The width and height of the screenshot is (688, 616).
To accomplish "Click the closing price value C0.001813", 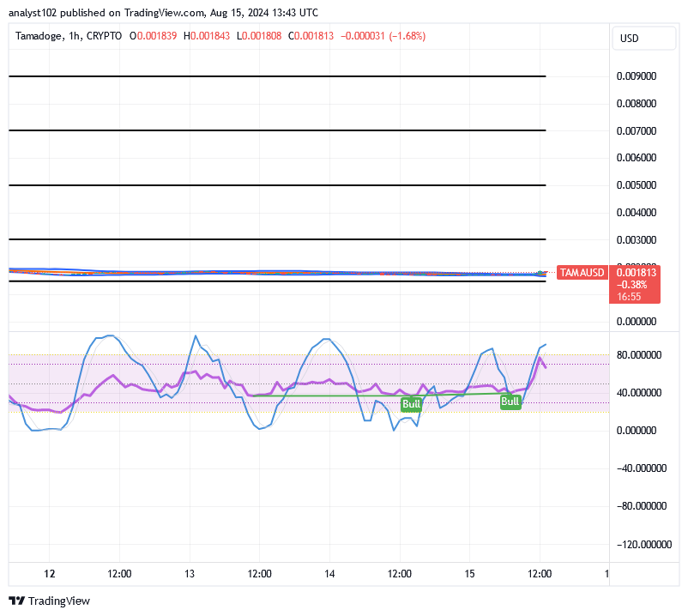I will point(311,36).
